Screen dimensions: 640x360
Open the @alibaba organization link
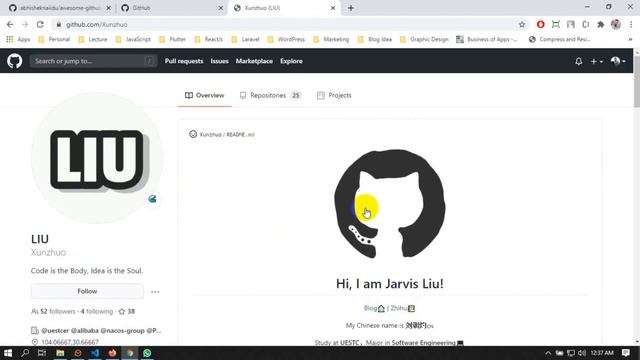point(84,331)
